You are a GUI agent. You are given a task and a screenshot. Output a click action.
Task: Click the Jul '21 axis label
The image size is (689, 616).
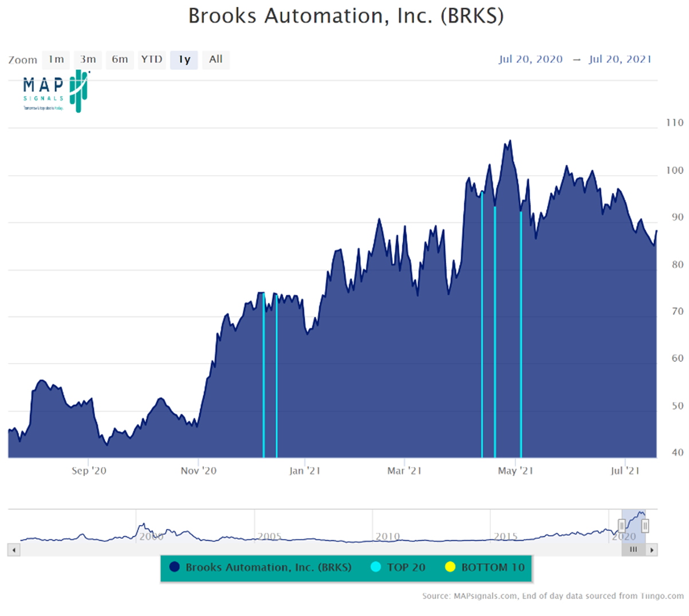625,471
